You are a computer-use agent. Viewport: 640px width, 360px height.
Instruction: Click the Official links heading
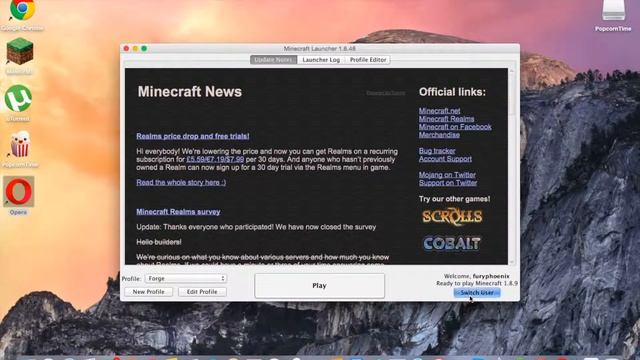tap(452, 92)
